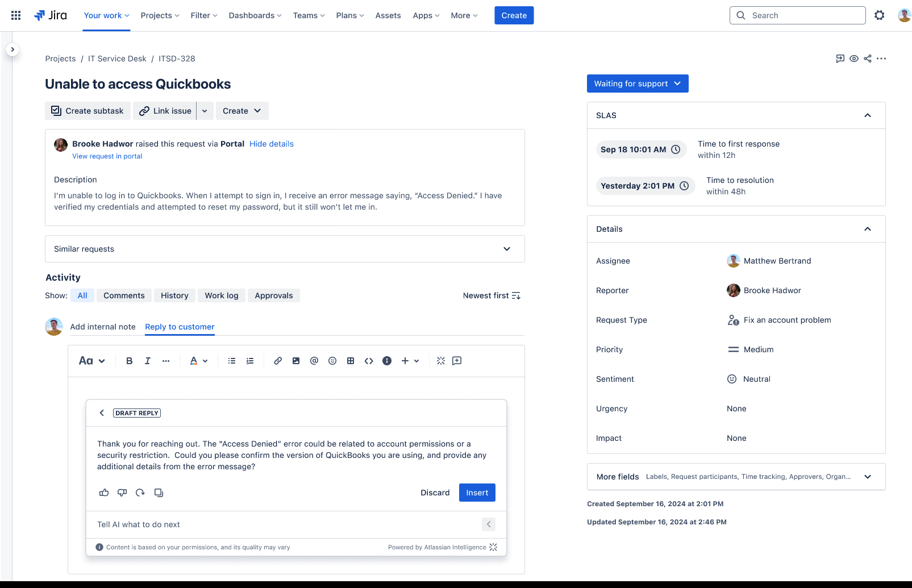Insert a table in the editor

(351, 361)
